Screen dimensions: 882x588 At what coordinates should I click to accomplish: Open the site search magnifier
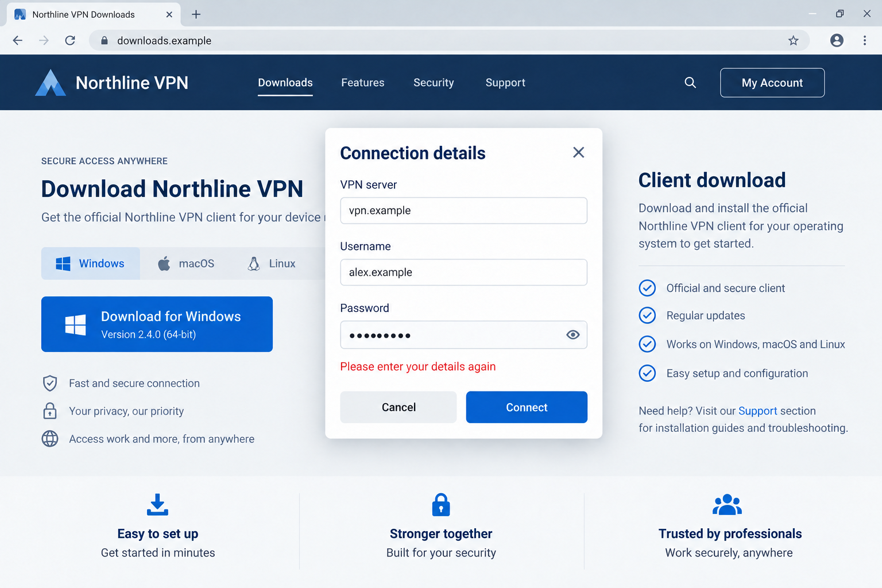(690, 83)
